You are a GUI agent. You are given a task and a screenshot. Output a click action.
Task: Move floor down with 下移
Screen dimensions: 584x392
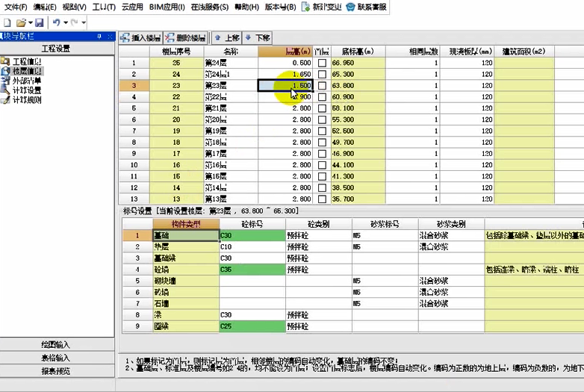[258, 37]
